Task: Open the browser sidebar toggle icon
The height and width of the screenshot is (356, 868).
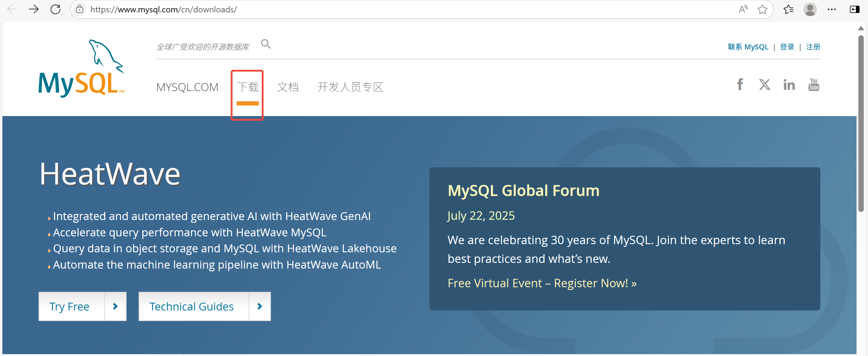Action: 854,9
